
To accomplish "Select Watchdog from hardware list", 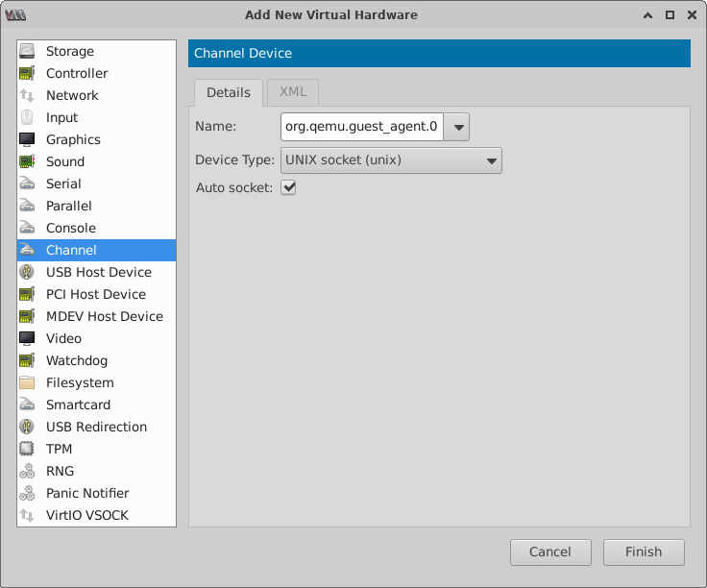I will pos(77,360).
